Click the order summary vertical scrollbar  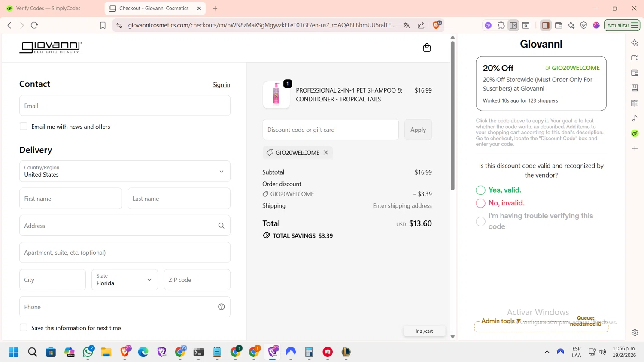click(453, 116)
